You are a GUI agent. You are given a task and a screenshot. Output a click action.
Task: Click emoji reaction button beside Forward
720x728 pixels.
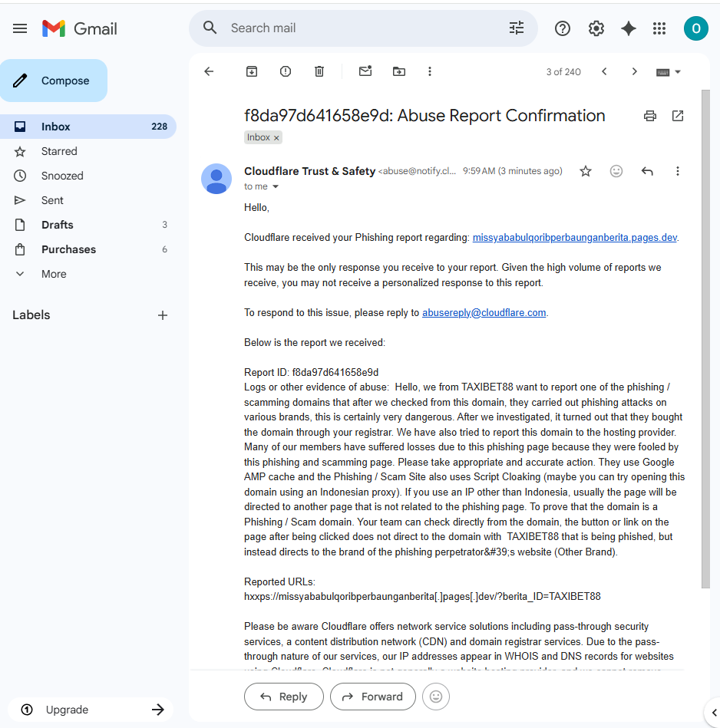(x=436, y=697)
